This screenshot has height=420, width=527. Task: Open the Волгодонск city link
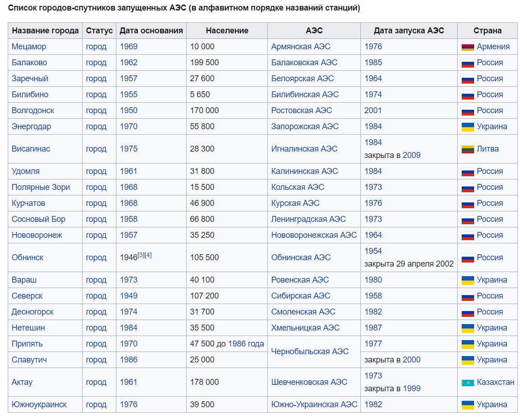click(33, 110)
